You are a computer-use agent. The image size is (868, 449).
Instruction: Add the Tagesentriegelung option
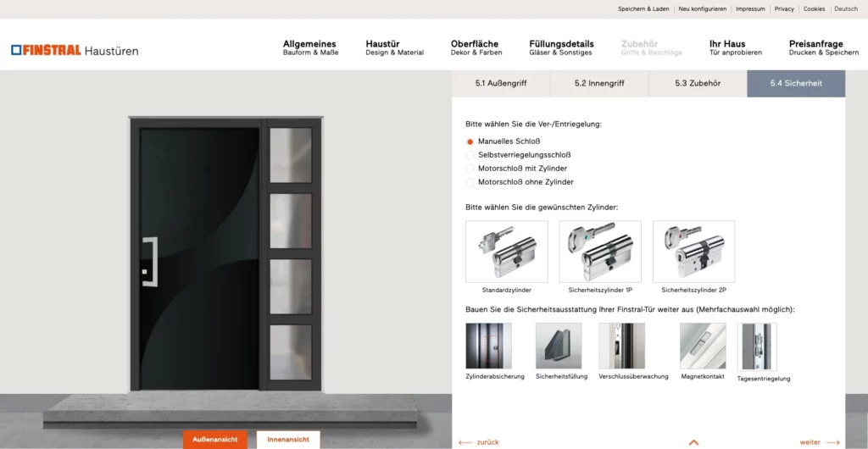click(757, 347)
